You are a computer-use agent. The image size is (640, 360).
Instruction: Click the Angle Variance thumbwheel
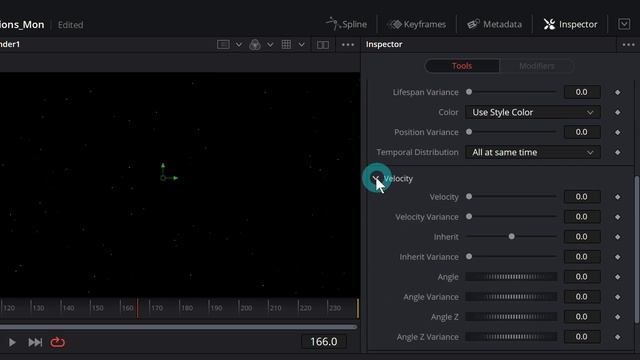coord(511,297)
